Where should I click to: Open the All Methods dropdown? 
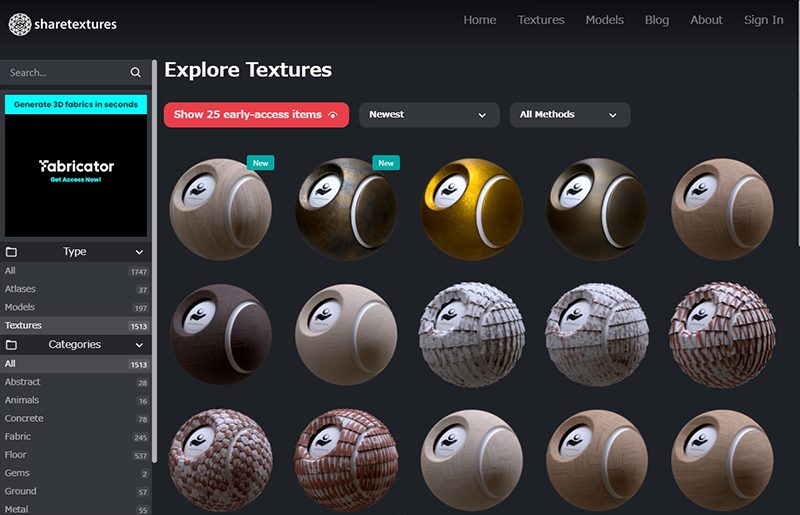[569, 115]
